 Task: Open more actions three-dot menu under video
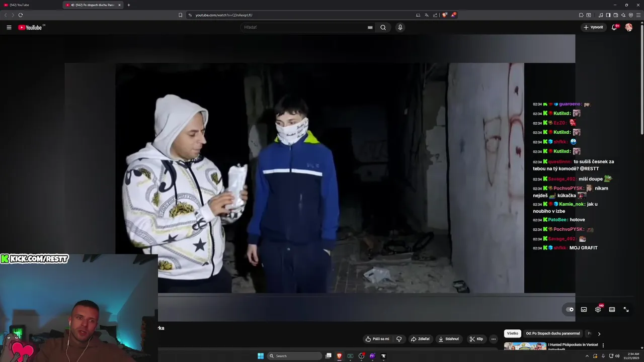[494, 339]
